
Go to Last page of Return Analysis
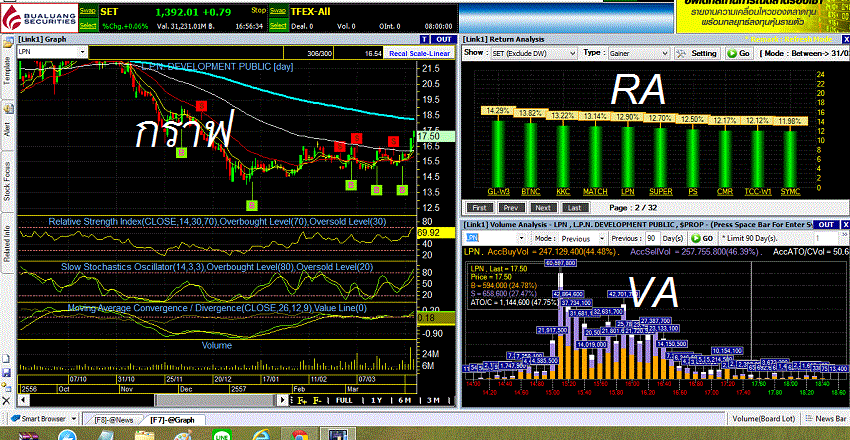coord(575,208)
